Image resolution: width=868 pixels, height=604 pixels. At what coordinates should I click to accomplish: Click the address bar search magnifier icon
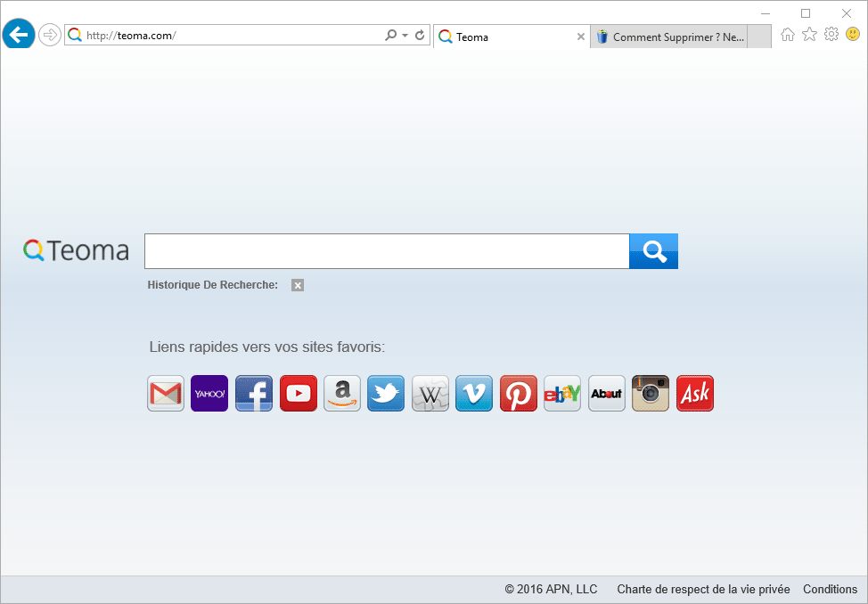(391, 35)
